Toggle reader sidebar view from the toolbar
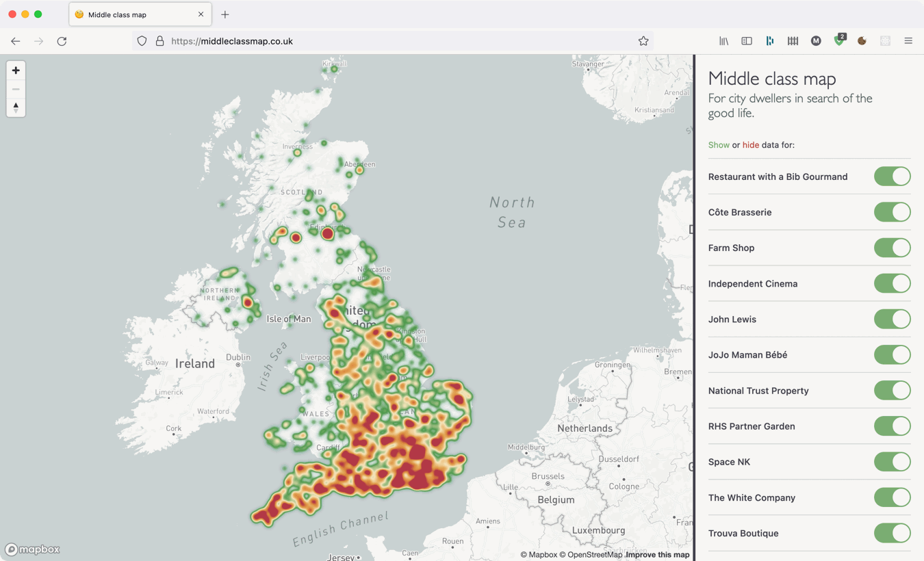The image size is (924, 561). [x=747, y=41]
